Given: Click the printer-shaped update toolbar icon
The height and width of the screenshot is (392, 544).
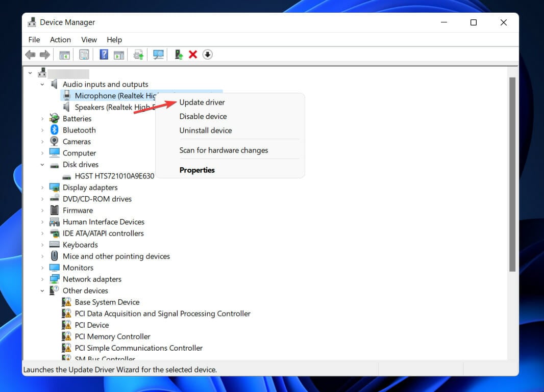Looking at the screenshot, I should [138, 55].
